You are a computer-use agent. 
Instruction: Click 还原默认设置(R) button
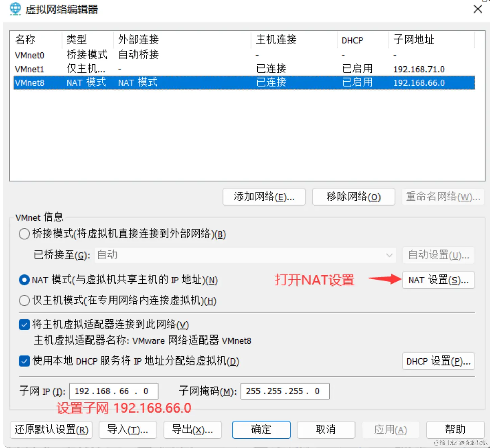coord(51,430)
